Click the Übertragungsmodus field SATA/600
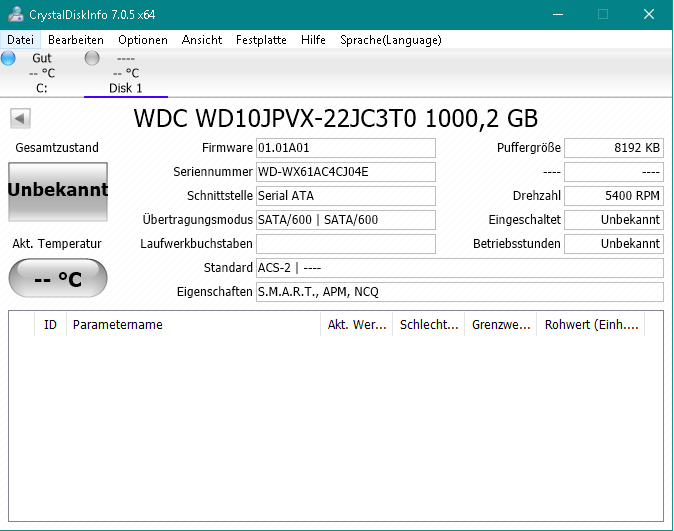The image size is (674, 531). [x=346, y=220]
